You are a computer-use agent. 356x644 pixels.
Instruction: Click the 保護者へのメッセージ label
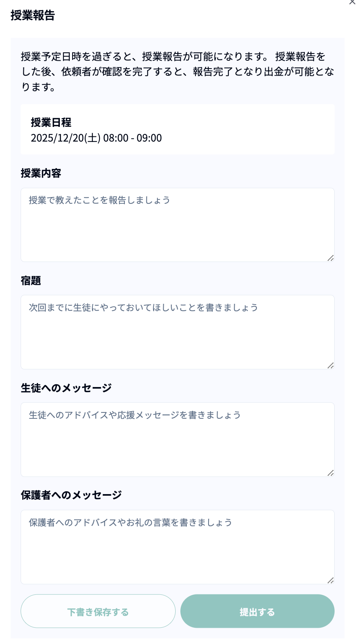point(71,495)
